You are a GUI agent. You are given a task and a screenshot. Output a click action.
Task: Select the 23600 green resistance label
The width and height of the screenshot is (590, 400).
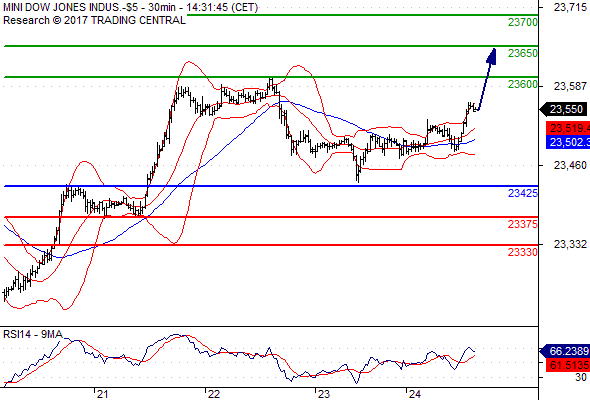pos(523,84)
